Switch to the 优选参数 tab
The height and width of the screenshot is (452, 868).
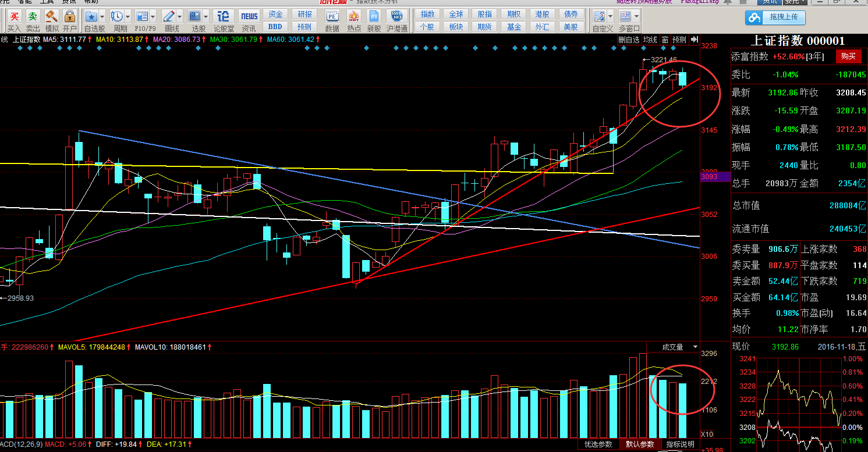(598, 444)
